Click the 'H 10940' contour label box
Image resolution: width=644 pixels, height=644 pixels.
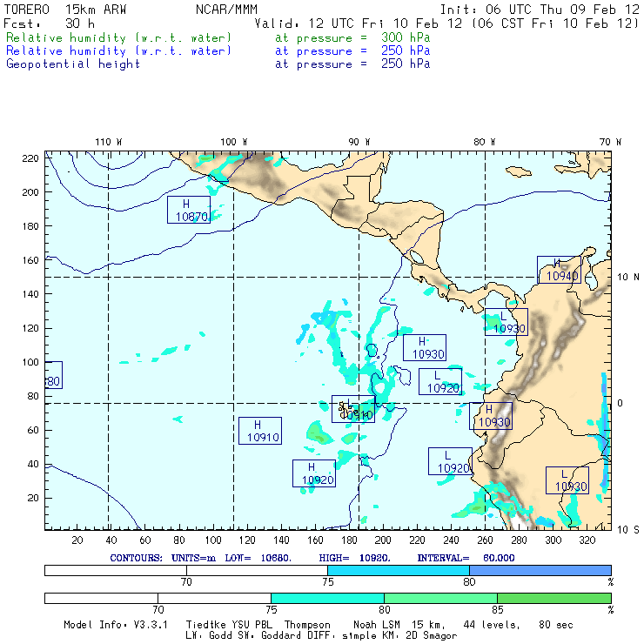coord(560,270)
